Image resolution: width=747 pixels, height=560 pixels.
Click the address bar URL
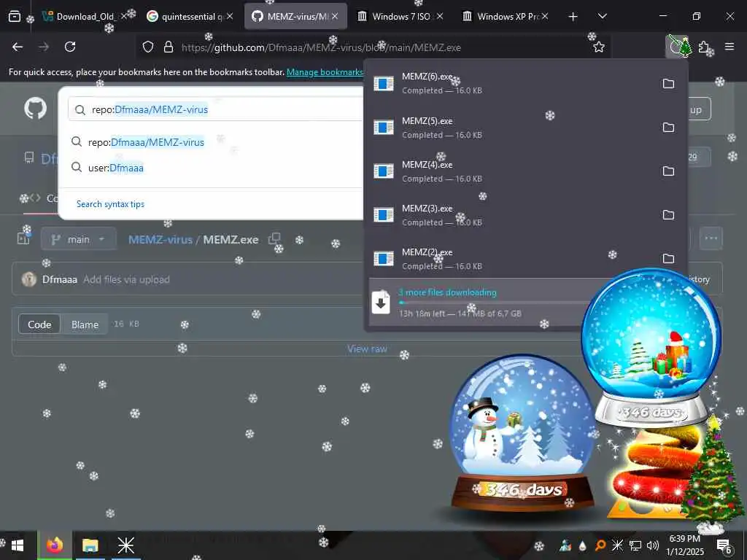point(321,47)
